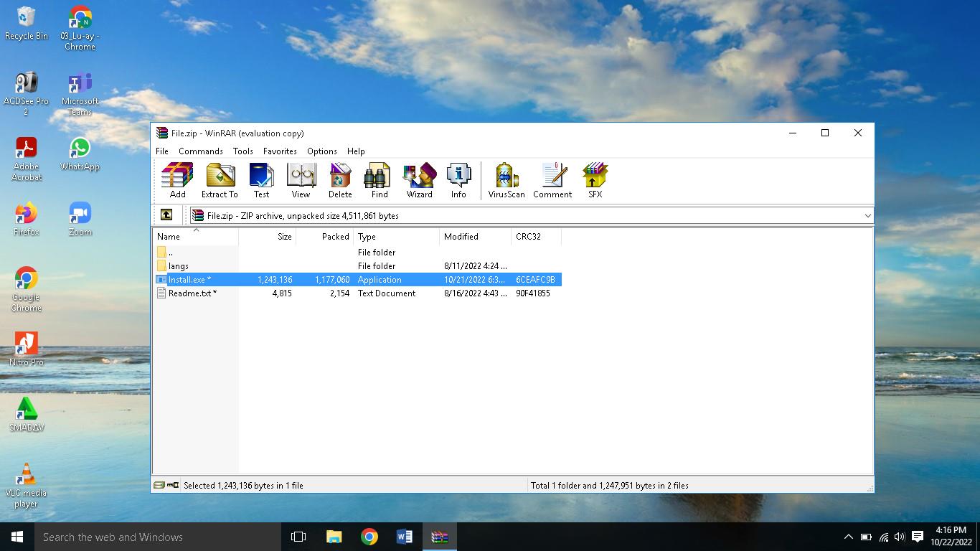This screenshot has width=980, height=551.
Task: Select Readme.txt in the file list
Action: (189, 293)
